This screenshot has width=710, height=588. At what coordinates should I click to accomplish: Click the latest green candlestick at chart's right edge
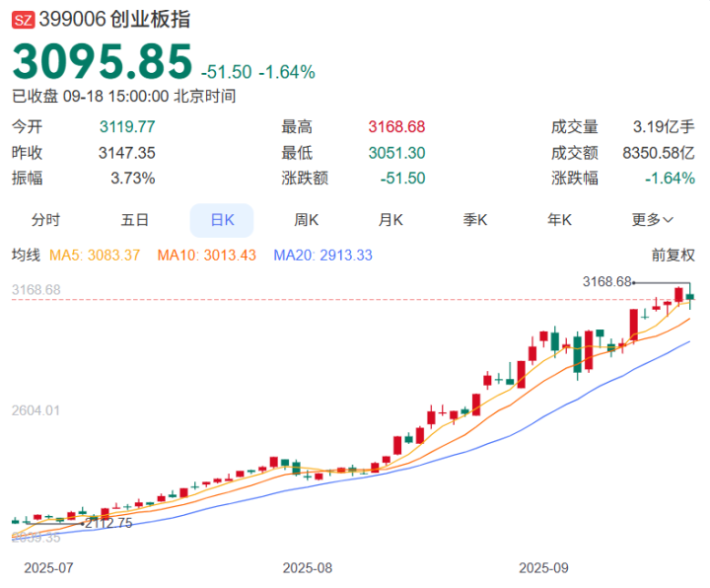tap(689, 297)
